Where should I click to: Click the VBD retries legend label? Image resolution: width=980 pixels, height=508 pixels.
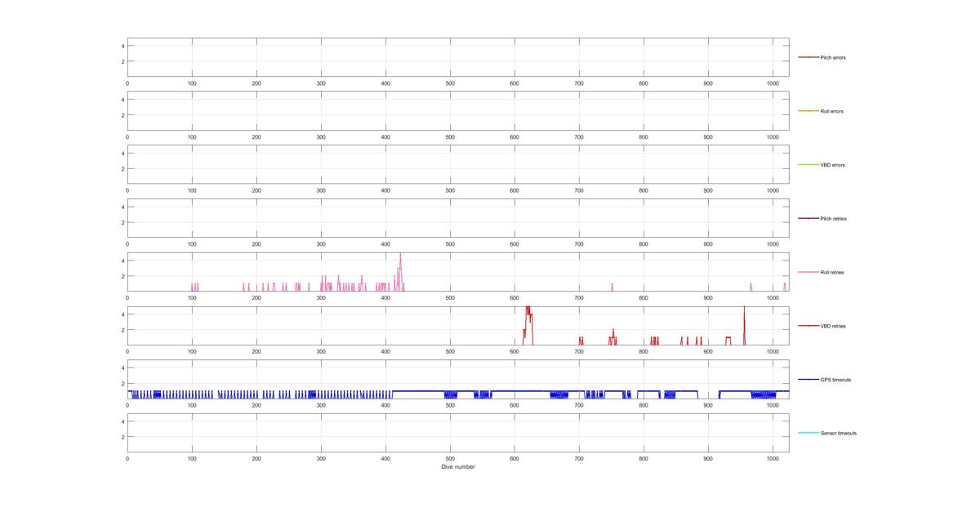pos(834,326)
